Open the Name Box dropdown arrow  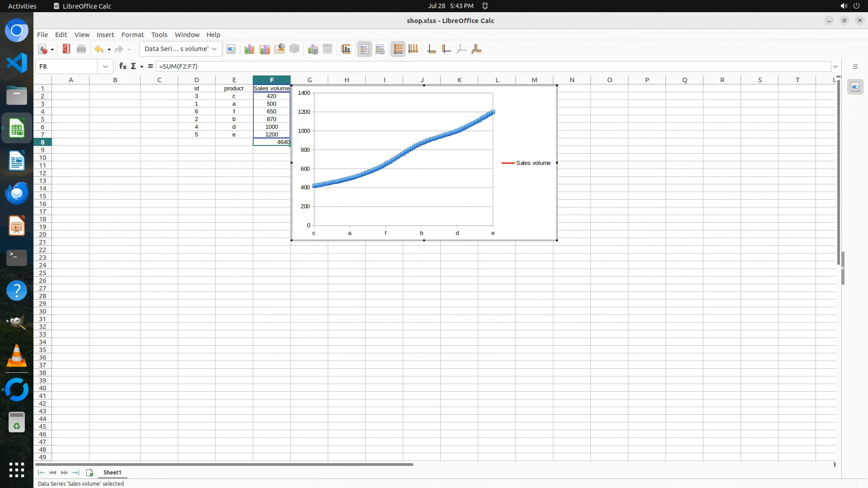[105, 66]
